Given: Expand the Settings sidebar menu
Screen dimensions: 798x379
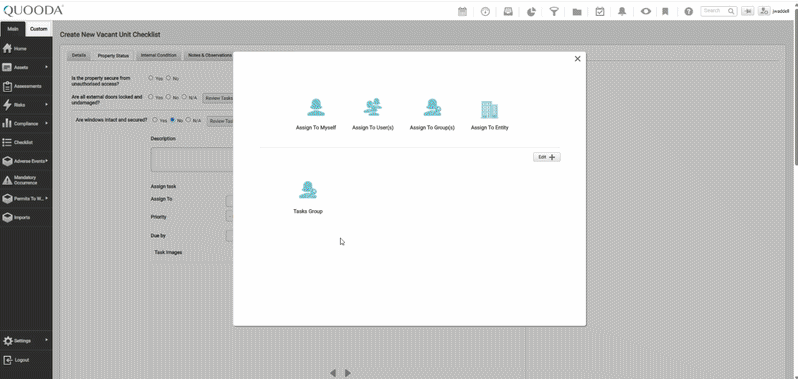Looking at the screenshot, I should pyautogui.click(x=26, y=341).
